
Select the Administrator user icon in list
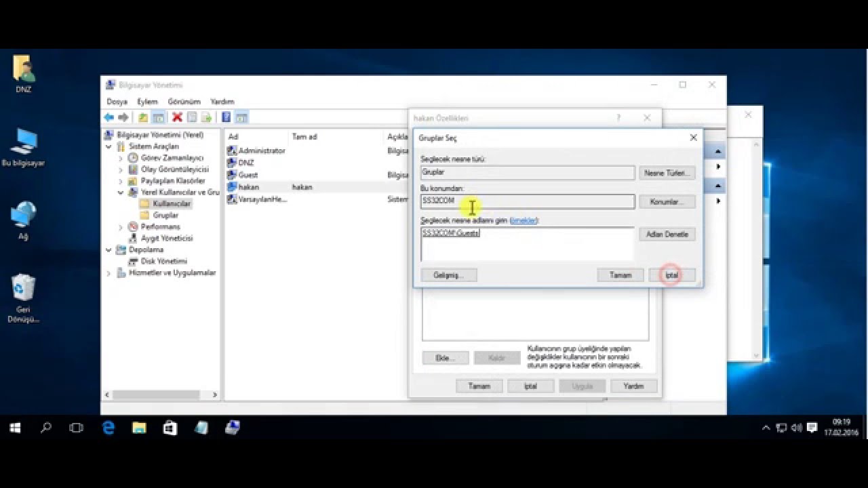click(232, 150)
